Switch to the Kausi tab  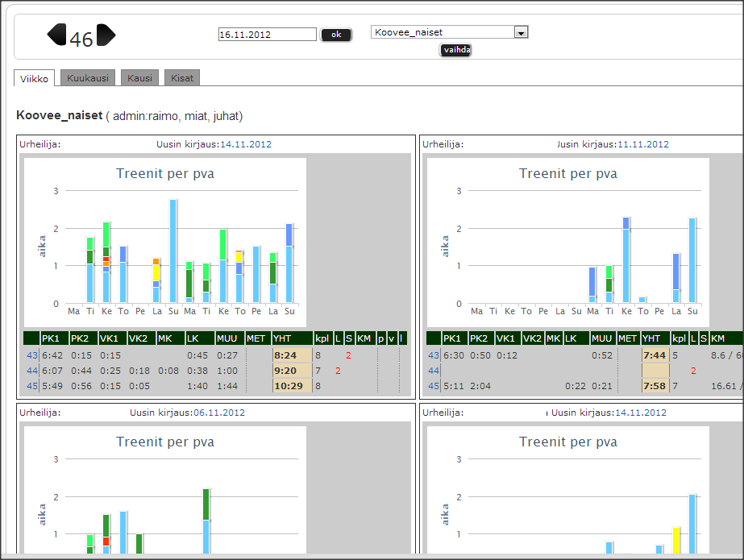139,78
